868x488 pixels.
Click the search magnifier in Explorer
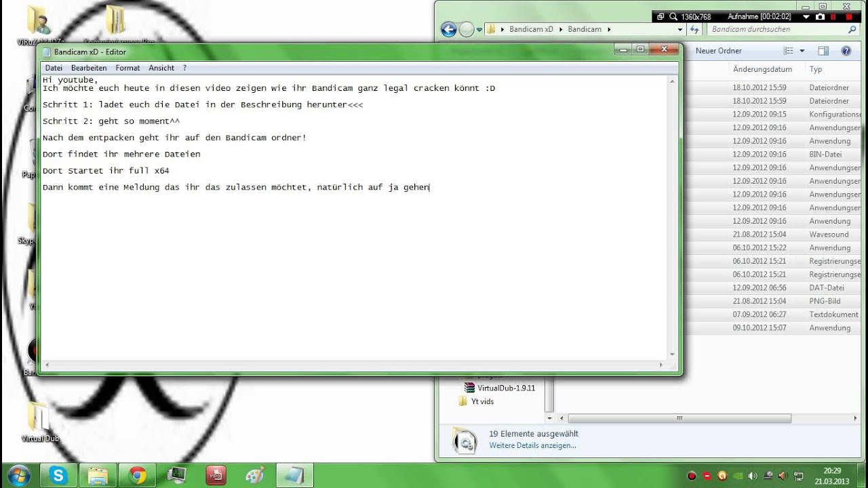[x=852, y=30]
